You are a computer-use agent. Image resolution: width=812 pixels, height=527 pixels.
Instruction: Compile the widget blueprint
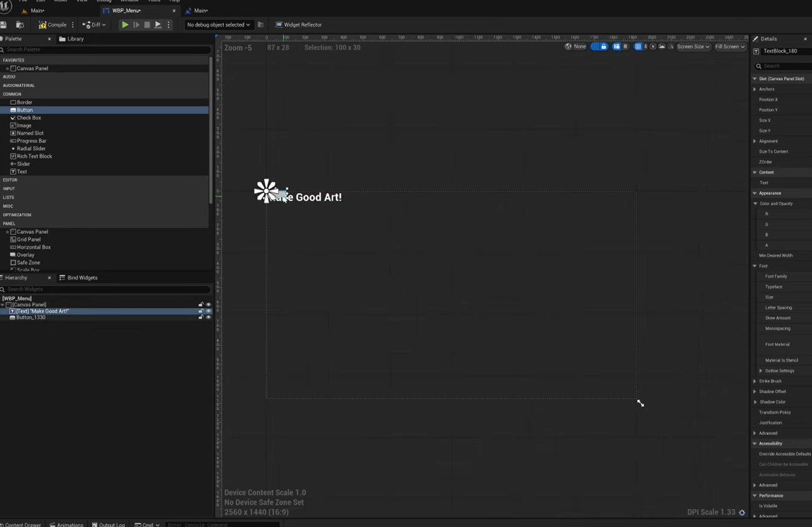pos(52,25)
